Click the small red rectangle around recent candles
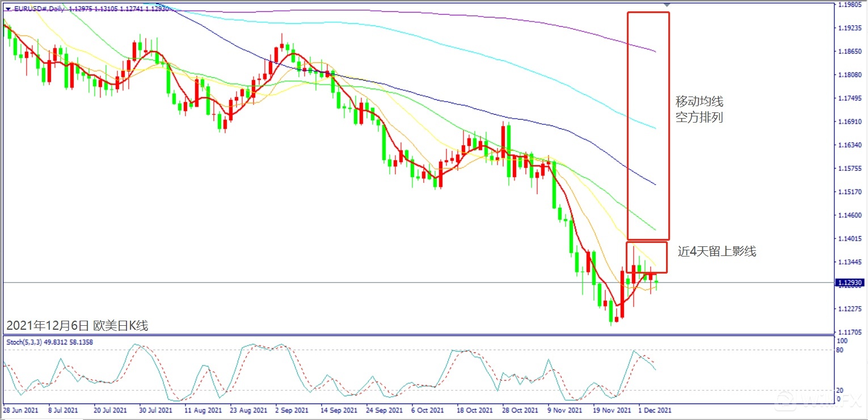868x420 pixels. pos(647,242)
